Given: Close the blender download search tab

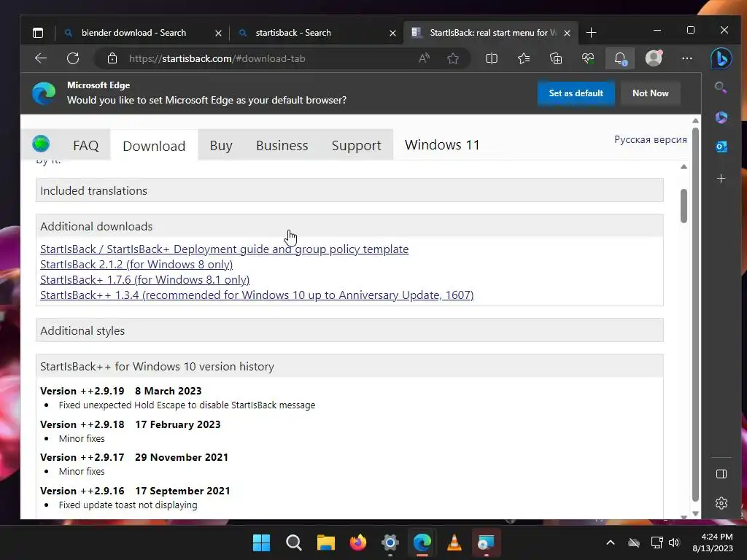Looking at the screenshot, I should (218, 33).
